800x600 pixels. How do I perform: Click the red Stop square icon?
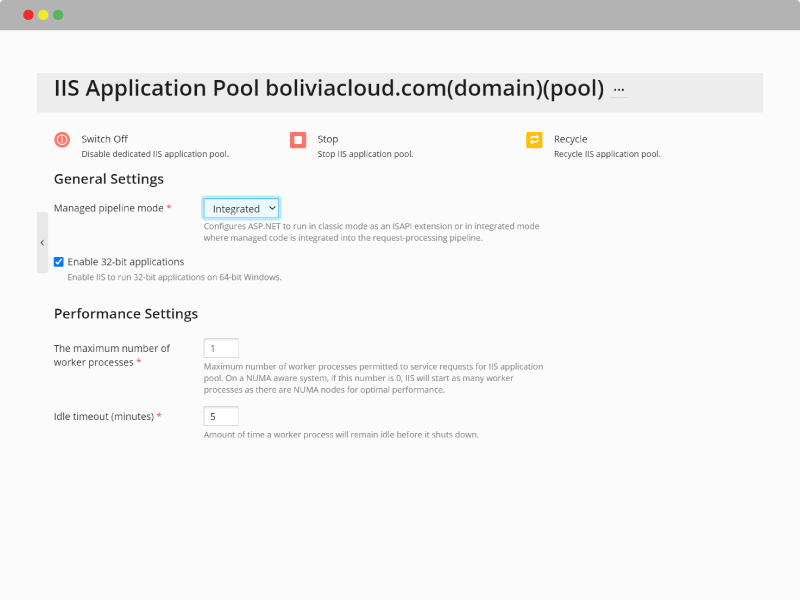coord(298,140)
